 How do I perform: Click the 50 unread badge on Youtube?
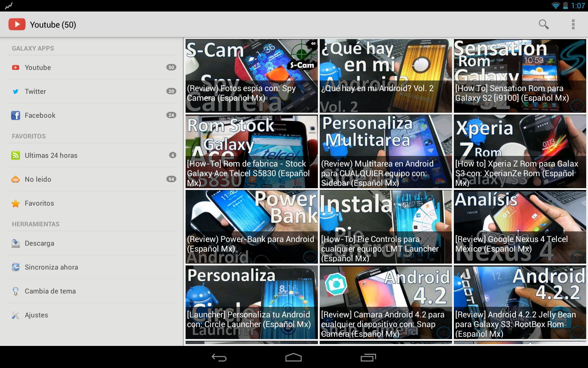click(x=171, y=68)
